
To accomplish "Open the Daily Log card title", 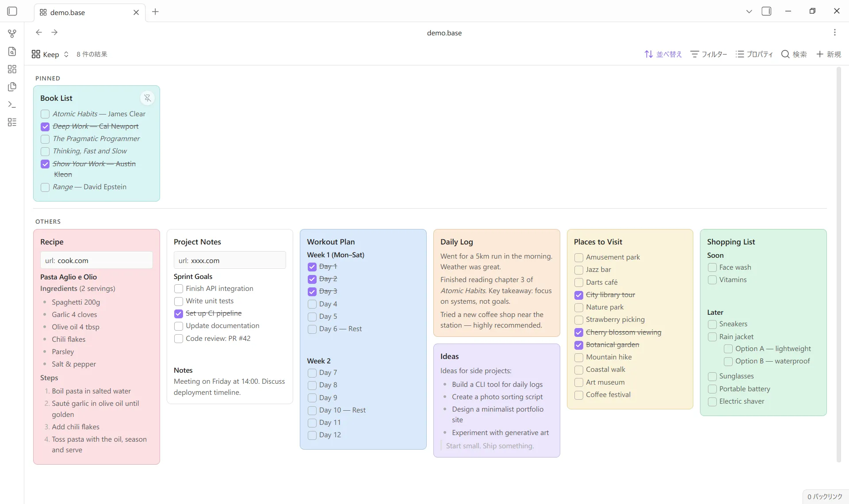I will pos(457,242).
